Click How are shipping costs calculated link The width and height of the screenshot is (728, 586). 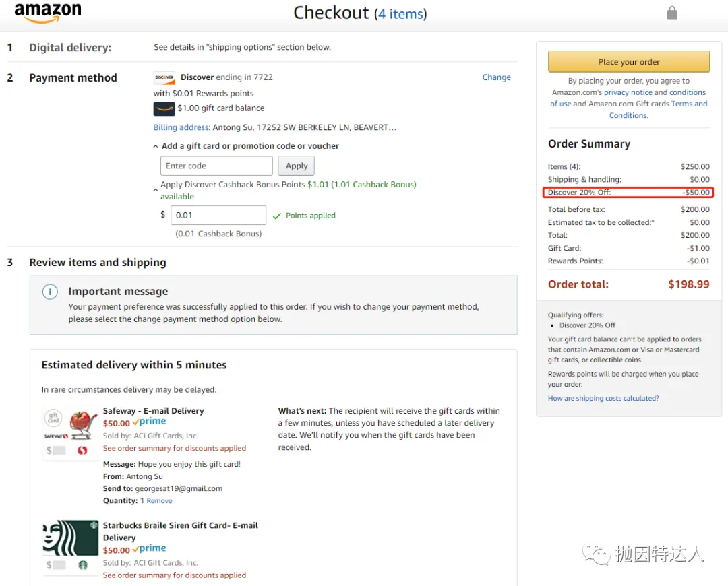pos(603,399)
